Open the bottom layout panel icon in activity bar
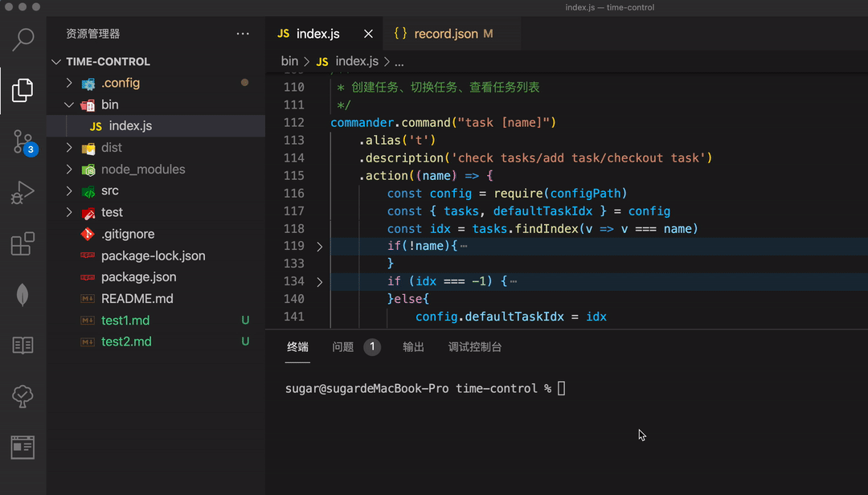Image resolution: width=868 pixels, height=495 pixels. pyautogui.click(x=23, y=448)
